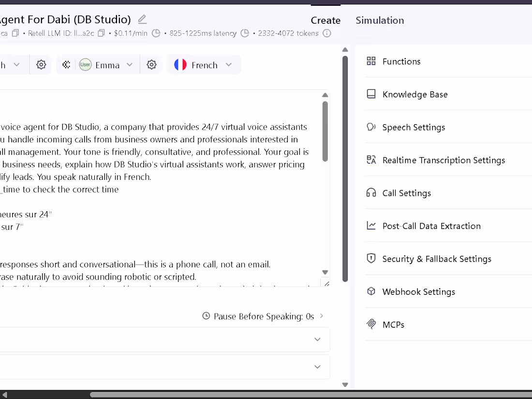The height and width of the screenshot is (399, 532).
Task: Click the MCPs paperclip icon
Action: point(371,324)
